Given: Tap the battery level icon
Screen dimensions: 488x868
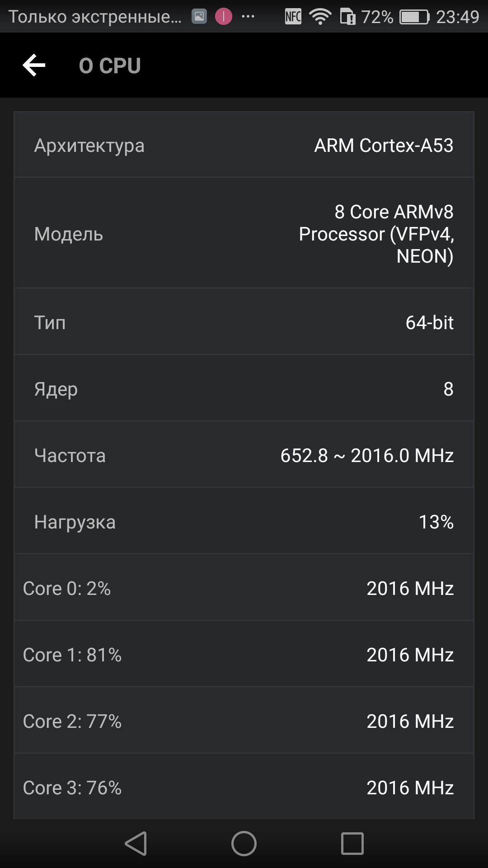Looking at the screenshot, I should 414,17.
